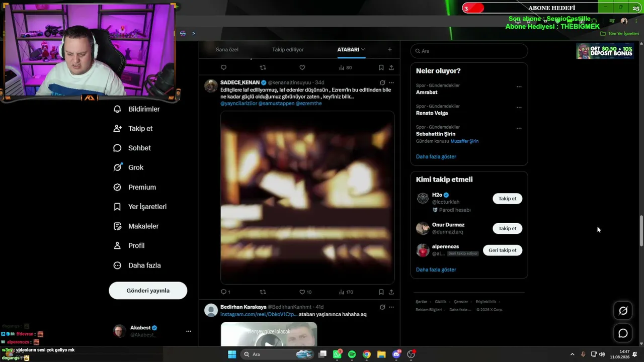Screen dimensions: 644x362
Task: Open the blurred media in SADECE_KENAN's post
Action: 307,197
